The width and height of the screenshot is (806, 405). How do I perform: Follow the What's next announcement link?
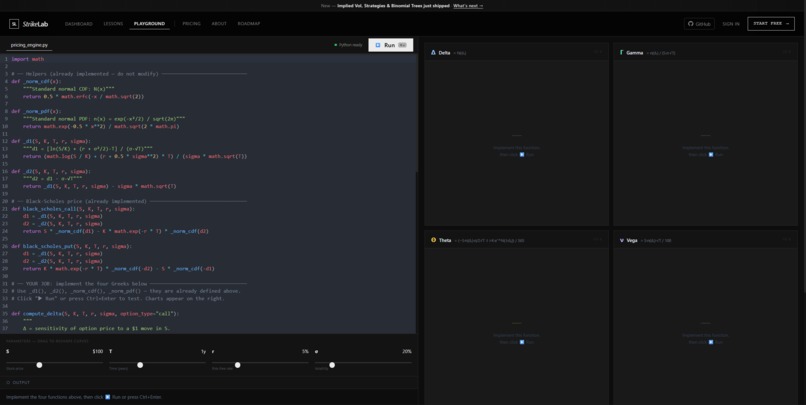(x=468, y=6)
